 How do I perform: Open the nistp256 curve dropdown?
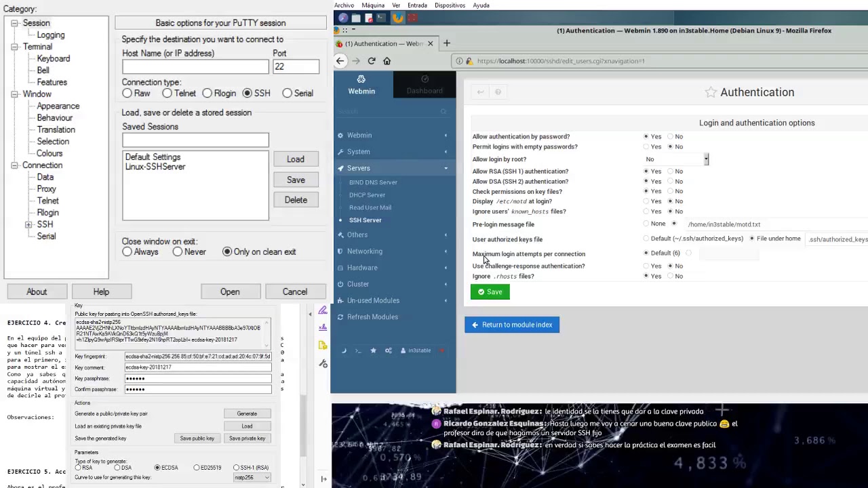(252, 478)
